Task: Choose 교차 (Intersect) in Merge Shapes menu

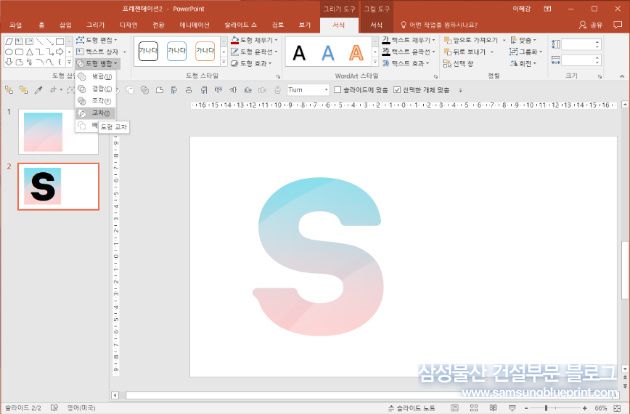Action: [x=96, y=113]
